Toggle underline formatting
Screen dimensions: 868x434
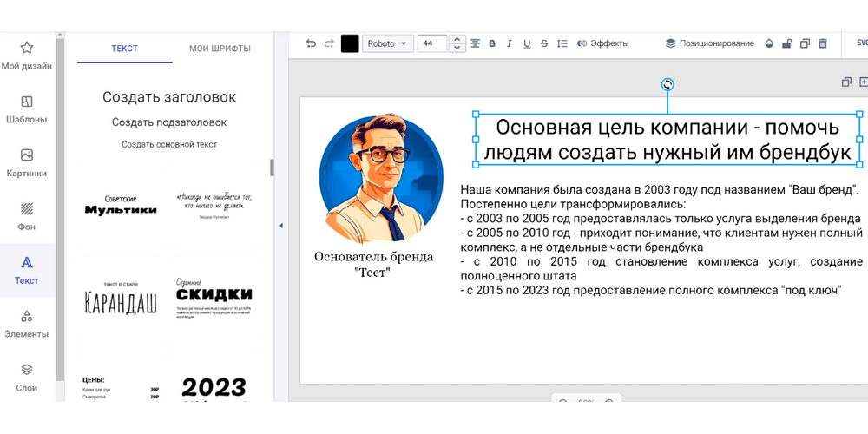click(x=527, y=43)
